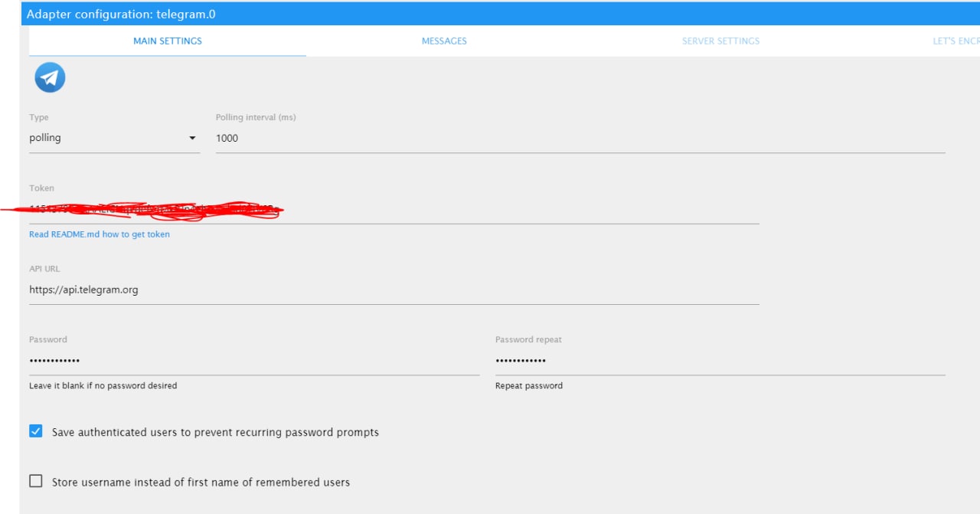
Task: Open the Messages tab
Action: 444,41
